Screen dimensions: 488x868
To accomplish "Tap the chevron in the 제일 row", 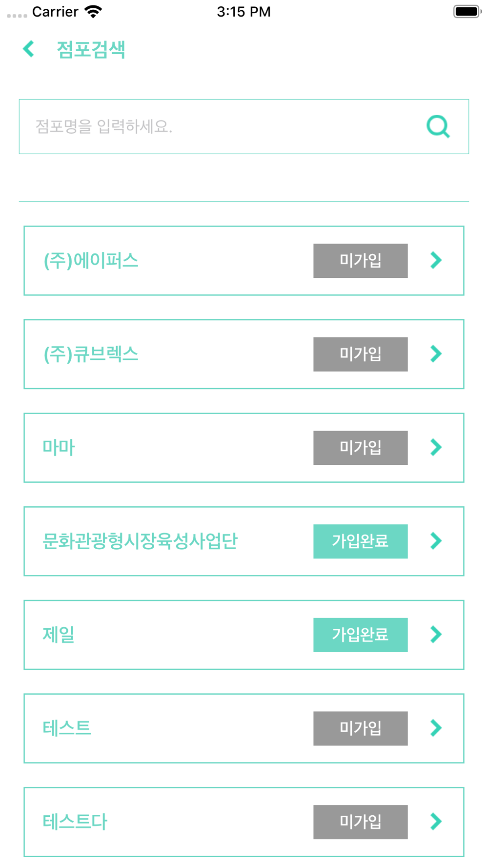I will point(436,634).
